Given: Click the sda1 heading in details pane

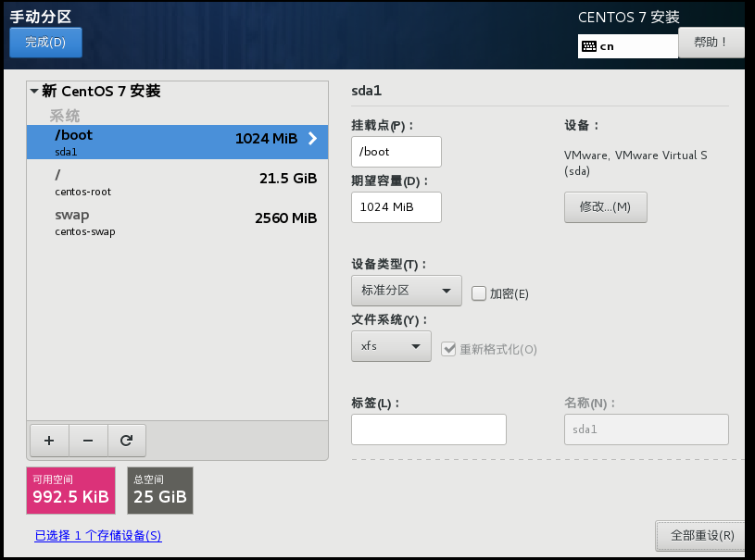Looking at the screenshot, I should click(367, 91).
